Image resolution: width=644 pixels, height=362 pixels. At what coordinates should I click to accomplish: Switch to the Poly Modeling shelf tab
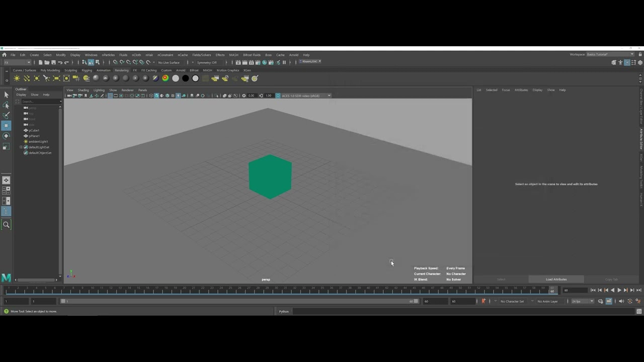click(x=50, y=70)
